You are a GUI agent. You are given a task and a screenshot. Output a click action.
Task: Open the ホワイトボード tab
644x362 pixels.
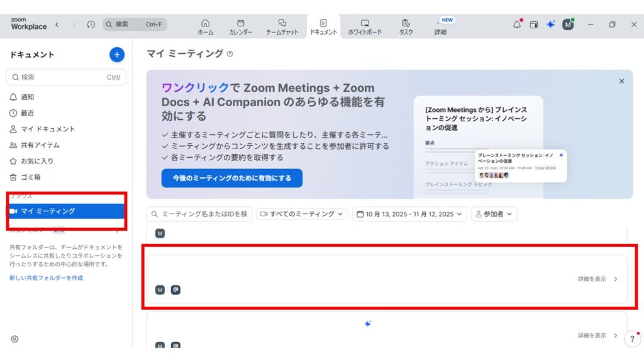(365, 26)
